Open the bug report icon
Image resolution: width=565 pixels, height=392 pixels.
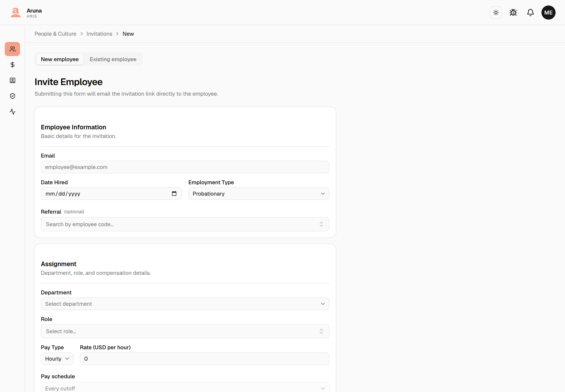coord(513,13)
